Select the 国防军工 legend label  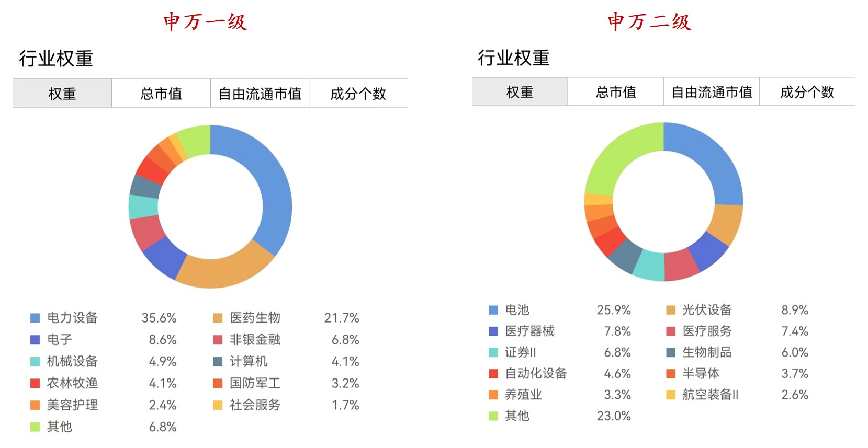coord(255,383)
